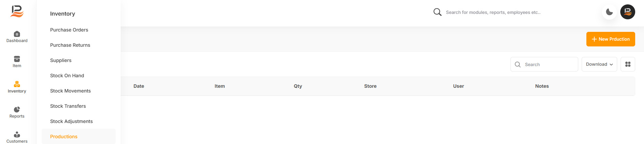Open Purchase Orders in Inventory menu
Screen dimensions: 644x144
(69, 30)
